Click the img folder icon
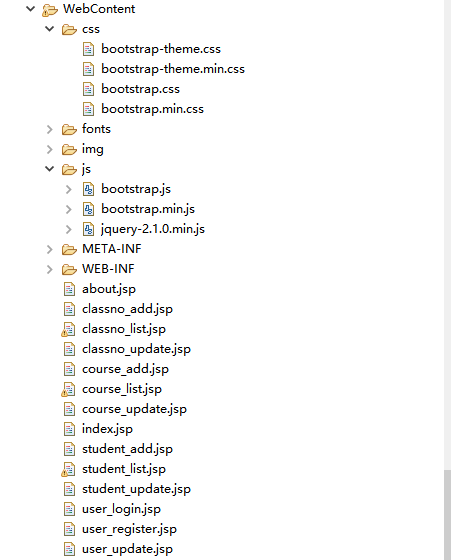Image resolution: width=451 pixels, height=560 pixels. [x=69, y=149]
